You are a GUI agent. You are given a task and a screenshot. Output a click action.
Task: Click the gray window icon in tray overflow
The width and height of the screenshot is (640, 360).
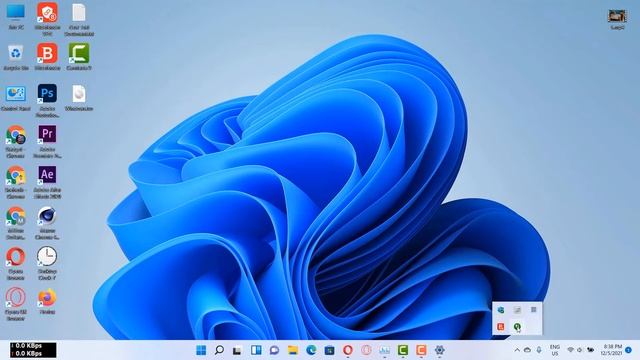pos(517,310)
